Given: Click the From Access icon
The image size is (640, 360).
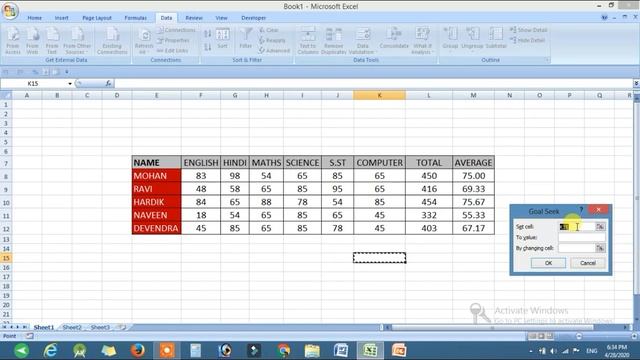Looking at the screenshot, I should tap(13, 40).
